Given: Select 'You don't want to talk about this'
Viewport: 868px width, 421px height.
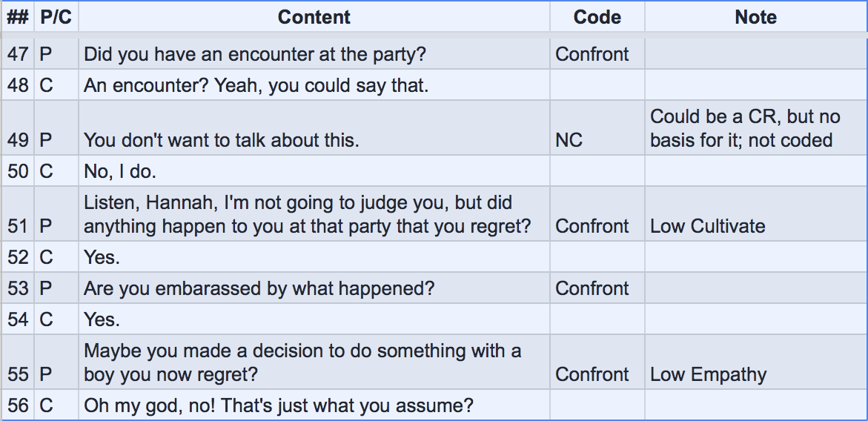Looking at the screenshot, I should [x=221, y=140].
